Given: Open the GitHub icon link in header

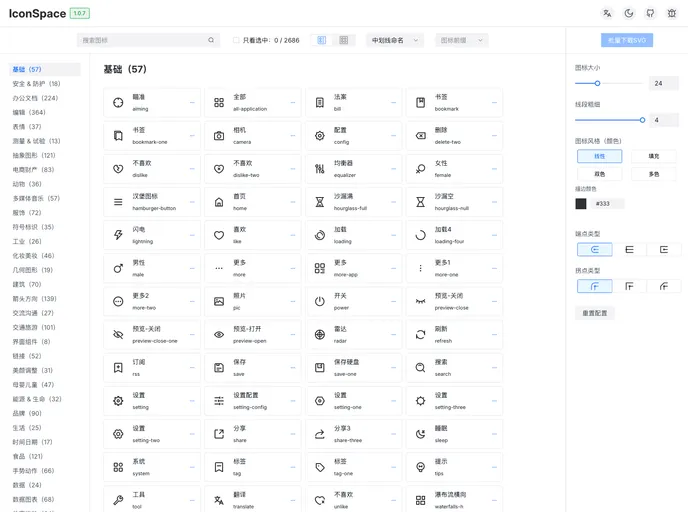Looking at the screenshot, I should (650, 13).
